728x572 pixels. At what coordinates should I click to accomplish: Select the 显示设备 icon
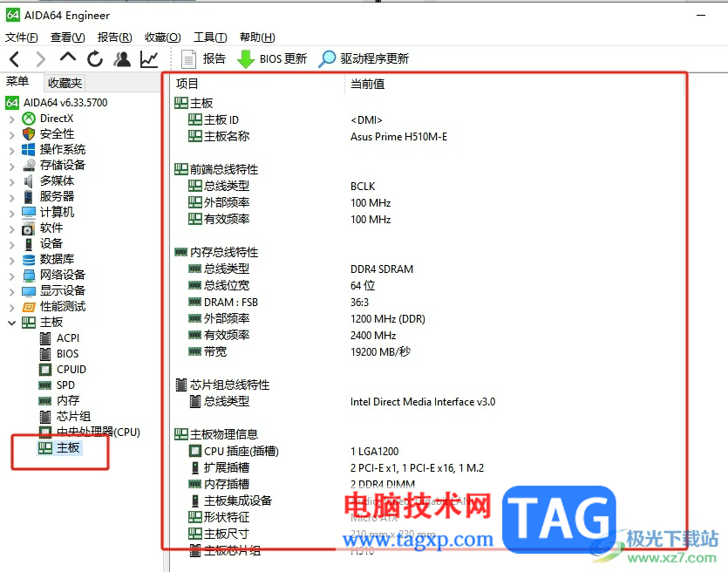[x=29, y=291]
